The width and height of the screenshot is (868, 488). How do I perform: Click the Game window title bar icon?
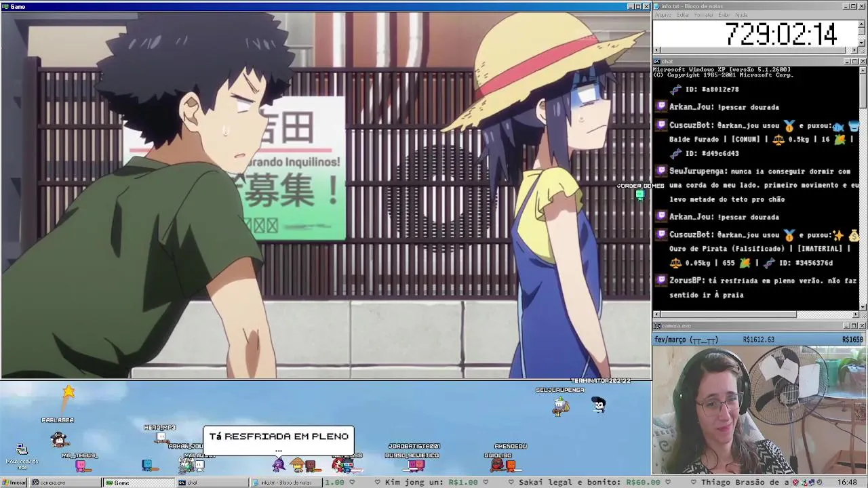pos(5,6)
